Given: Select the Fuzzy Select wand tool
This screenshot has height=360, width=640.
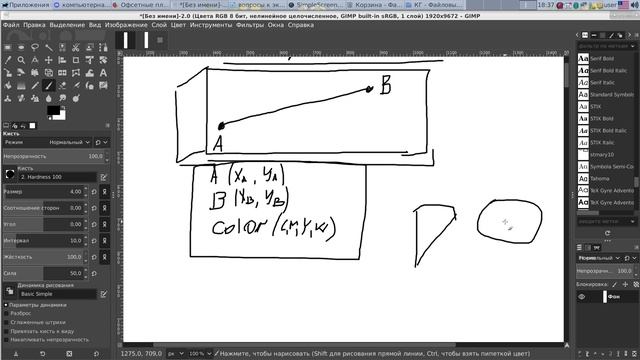Looking at the screenshot, I should (49, 47).
